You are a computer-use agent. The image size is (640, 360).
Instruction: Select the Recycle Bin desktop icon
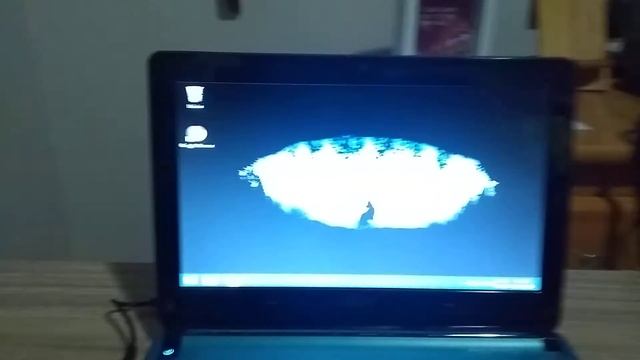(195, 97)
